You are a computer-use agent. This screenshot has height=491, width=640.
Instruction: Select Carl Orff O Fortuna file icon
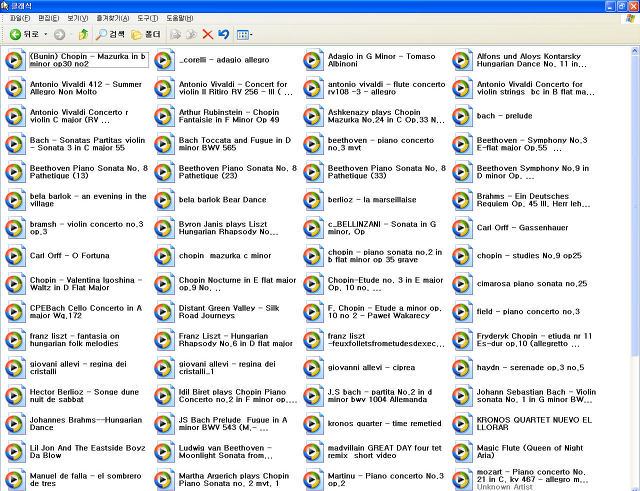pos(15,256)
